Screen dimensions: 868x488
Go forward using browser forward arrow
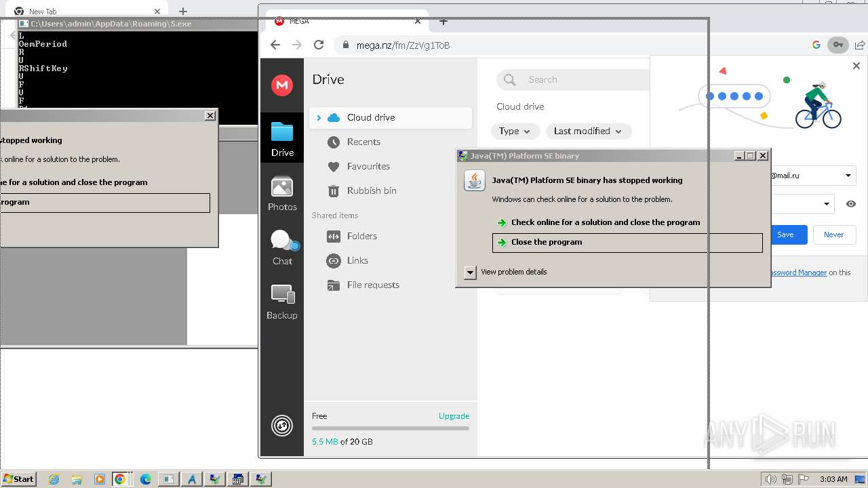[x=296, y=45]
